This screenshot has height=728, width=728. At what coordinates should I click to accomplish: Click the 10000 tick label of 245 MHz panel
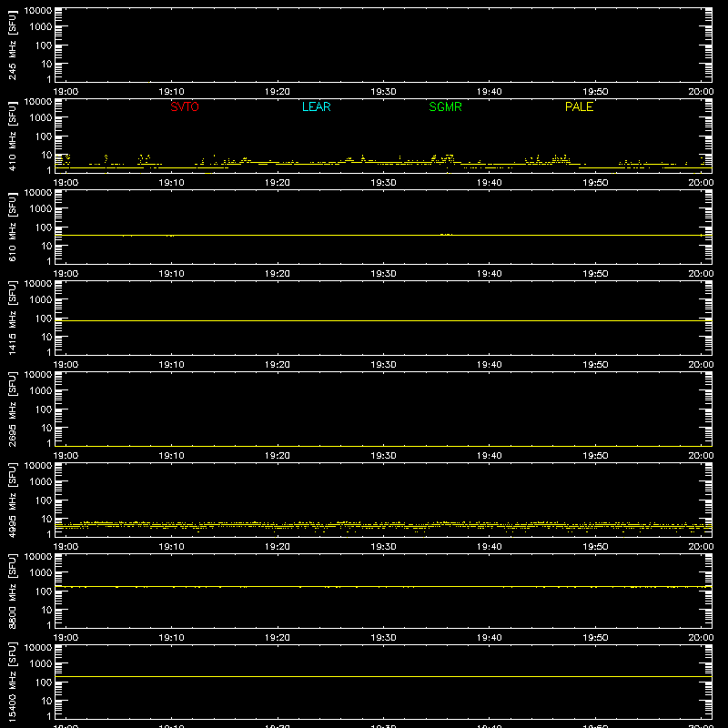(x=38, y=11)
